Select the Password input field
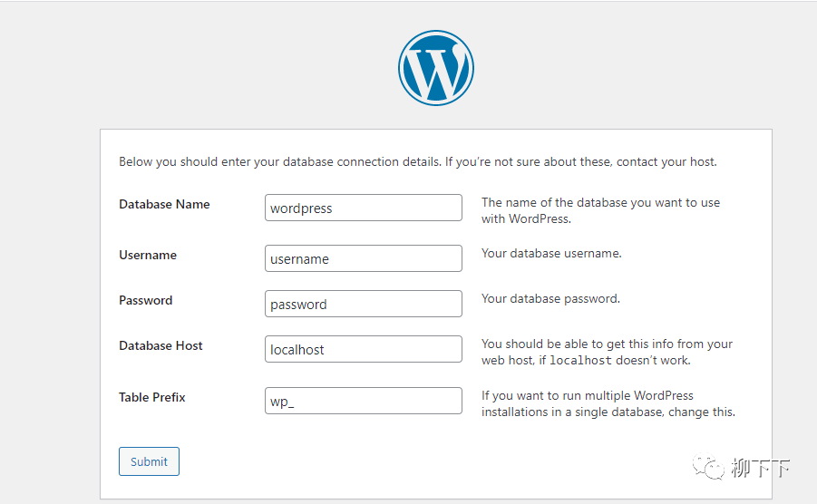This screenshot has width=817, height=504. tap(363, 304)
